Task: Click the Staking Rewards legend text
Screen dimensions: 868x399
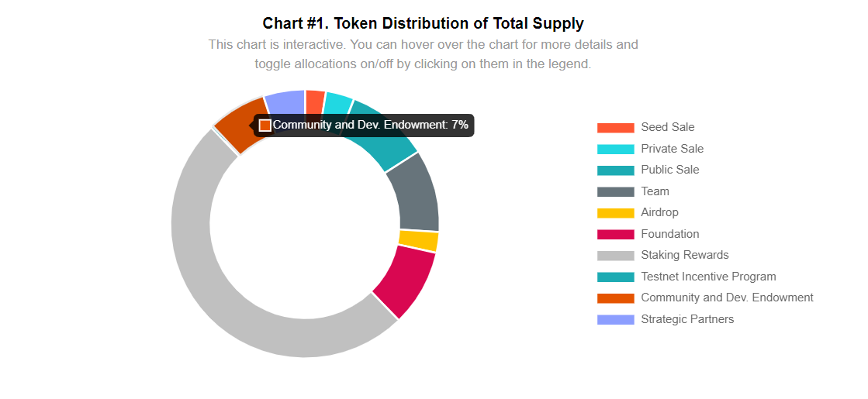Action: click(x=685, y=255)
